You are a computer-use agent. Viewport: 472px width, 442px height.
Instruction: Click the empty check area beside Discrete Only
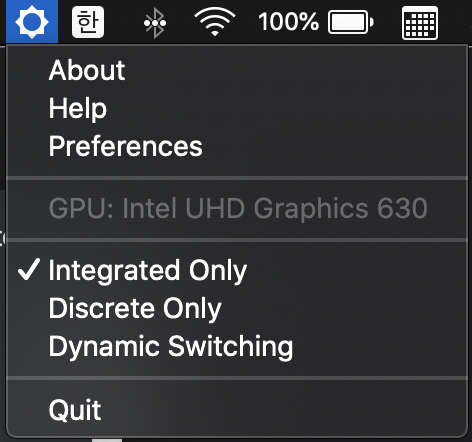29,308
